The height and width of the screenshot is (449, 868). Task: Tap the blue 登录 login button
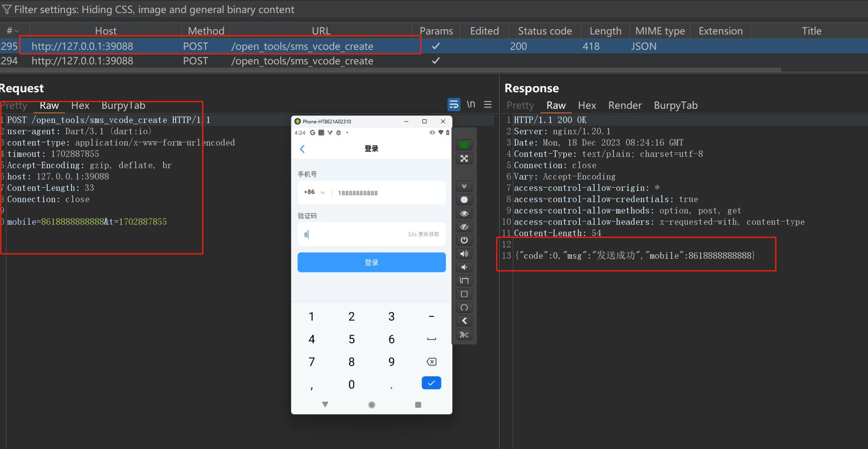372,262
